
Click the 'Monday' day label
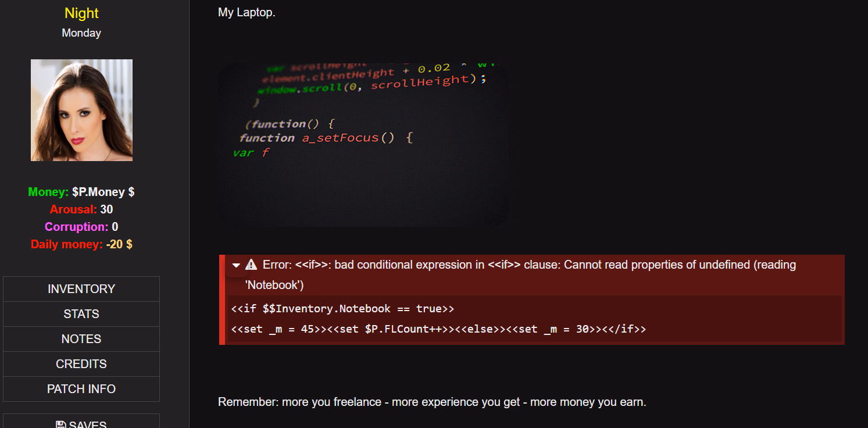81,33
